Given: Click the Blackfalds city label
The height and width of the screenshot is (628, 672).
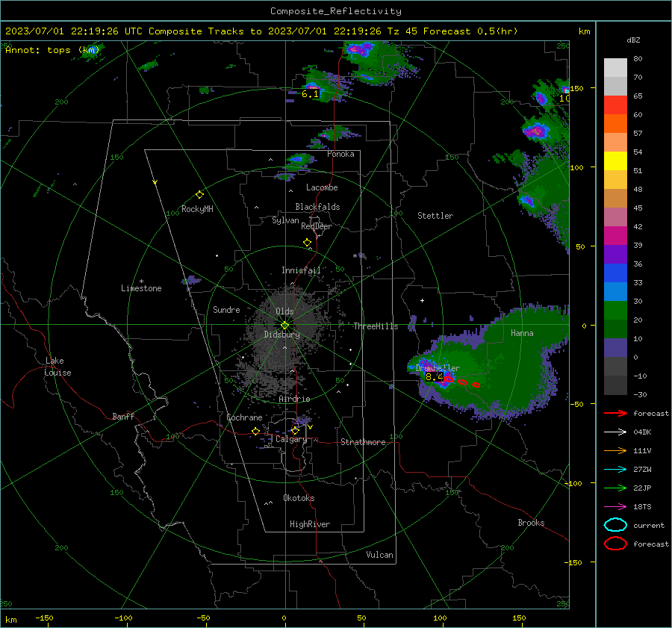Looking at the screenshot, I should point(317,207).
